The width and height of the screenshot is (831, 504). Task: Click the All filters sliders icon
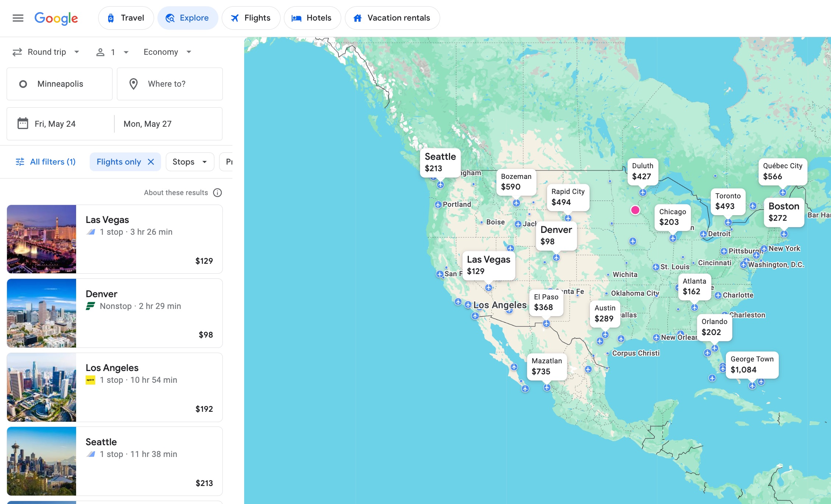pos(20,162)
